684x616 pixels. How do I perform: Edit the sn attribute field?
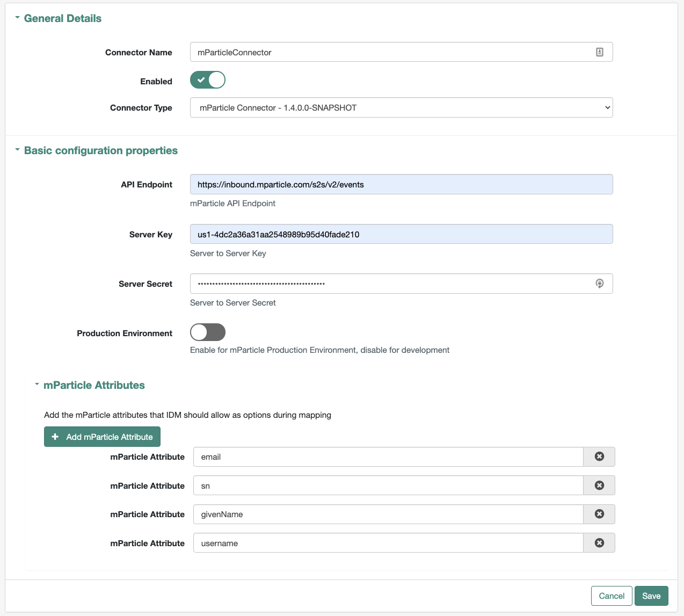coord(388,485)
